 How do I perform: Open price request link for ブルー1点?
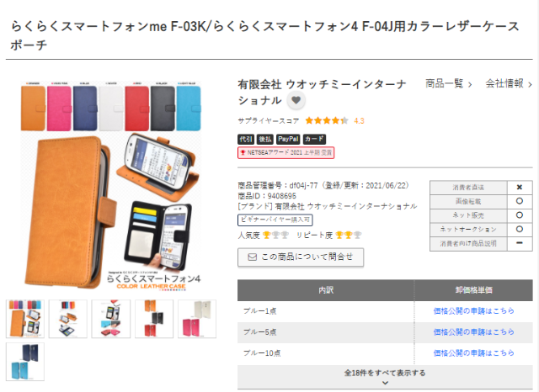[x=473, y=311]
